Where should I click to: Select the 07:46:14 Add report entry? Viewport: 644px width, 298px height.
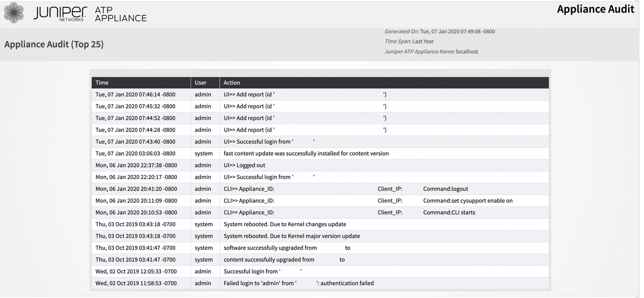pos(249,94)
